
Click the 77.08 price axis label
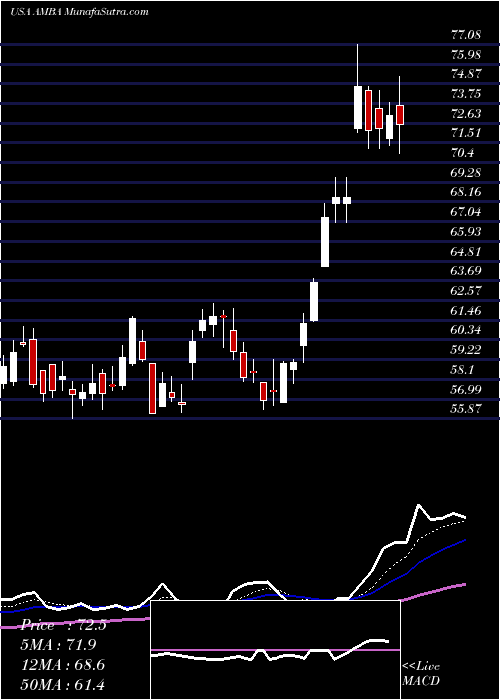tap(467, 34)
